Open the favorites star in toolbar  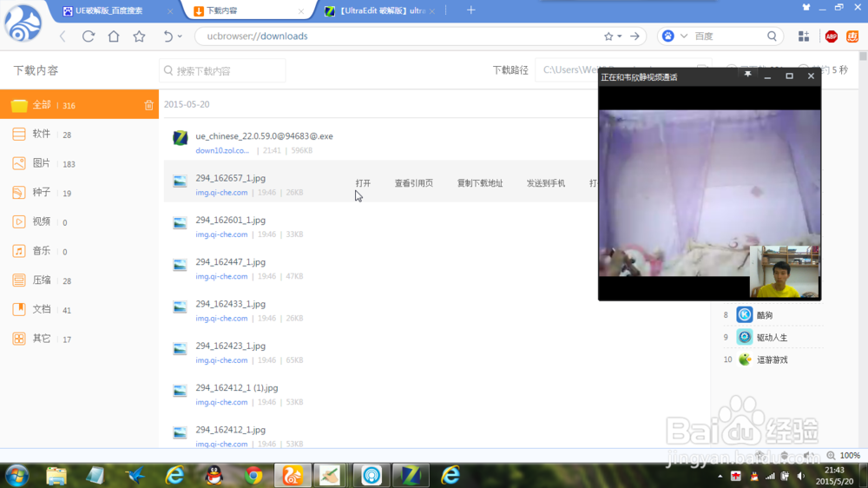pyautogui.click(x=139, y=36)
